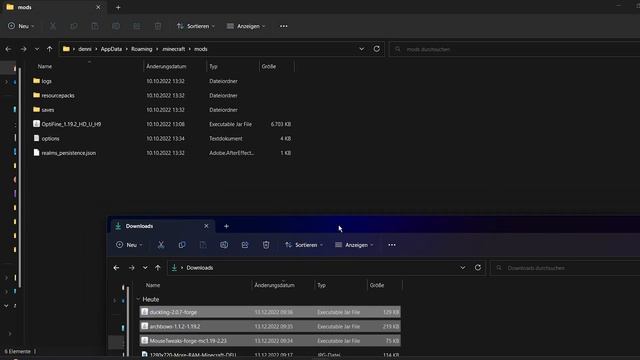
Task: Click Share icon in mods window toolbar
Action: tap(137, 26)
